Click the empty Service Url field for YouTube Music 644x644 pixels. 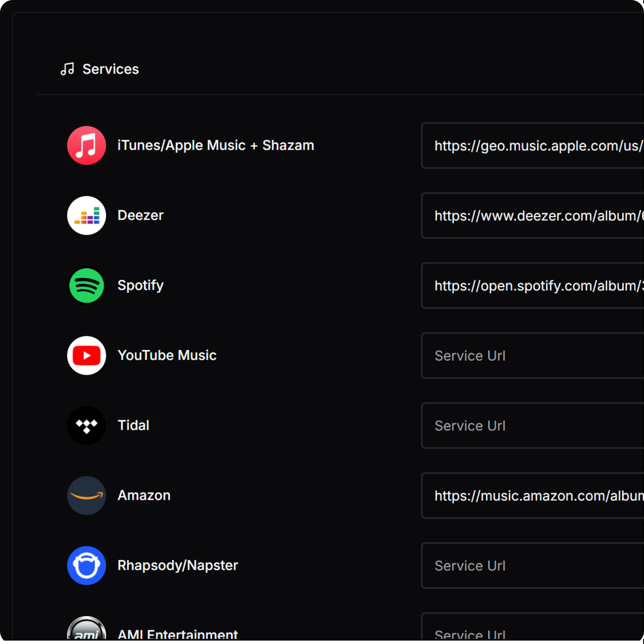click(x=532, y=355)
